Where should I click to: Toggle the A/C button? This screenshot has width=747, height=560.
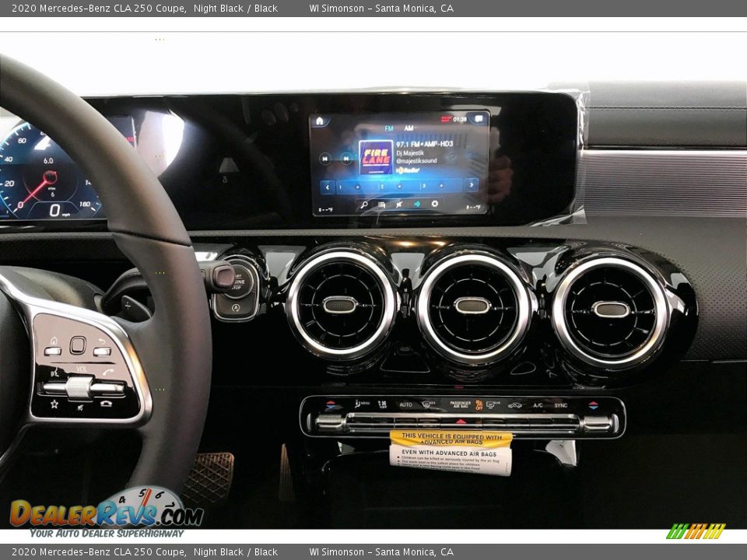[538, 404]
